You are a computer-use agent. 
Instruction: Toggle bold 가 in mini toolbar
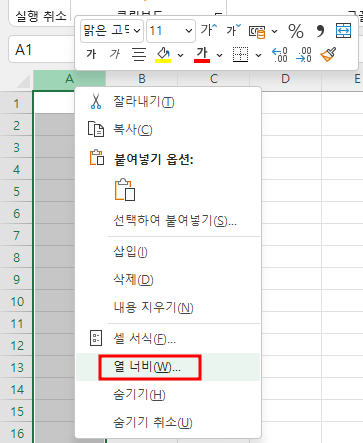[91, 54]
